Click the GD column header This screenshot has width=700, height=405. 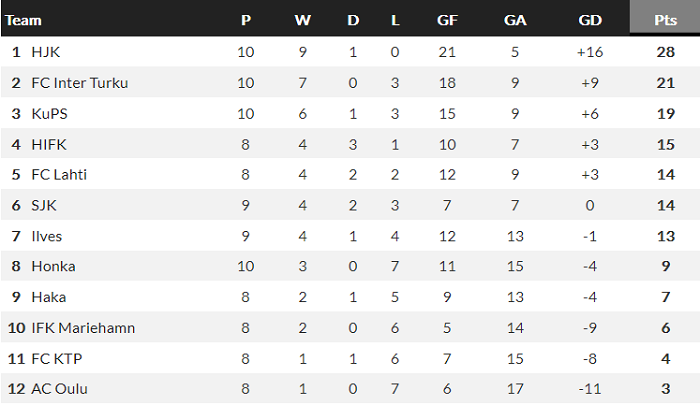click(590, 20)
